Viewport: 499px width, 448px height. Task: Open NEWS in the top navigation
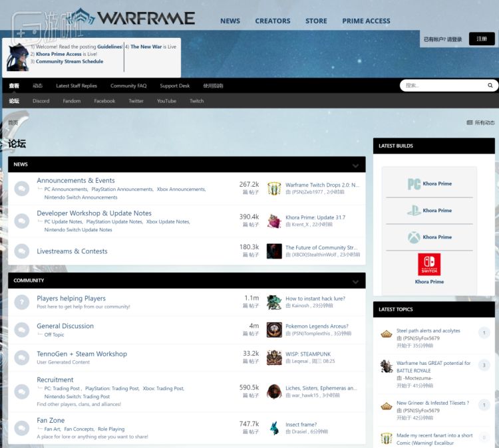[230, 21]
